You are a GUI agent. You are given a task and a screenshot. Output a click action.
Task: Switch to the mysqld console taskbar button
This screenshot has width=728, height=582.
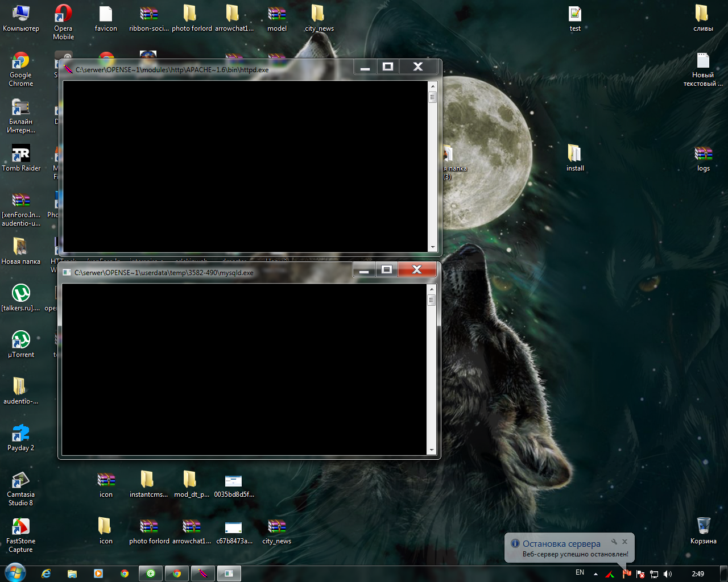click(x=229, y=573)
